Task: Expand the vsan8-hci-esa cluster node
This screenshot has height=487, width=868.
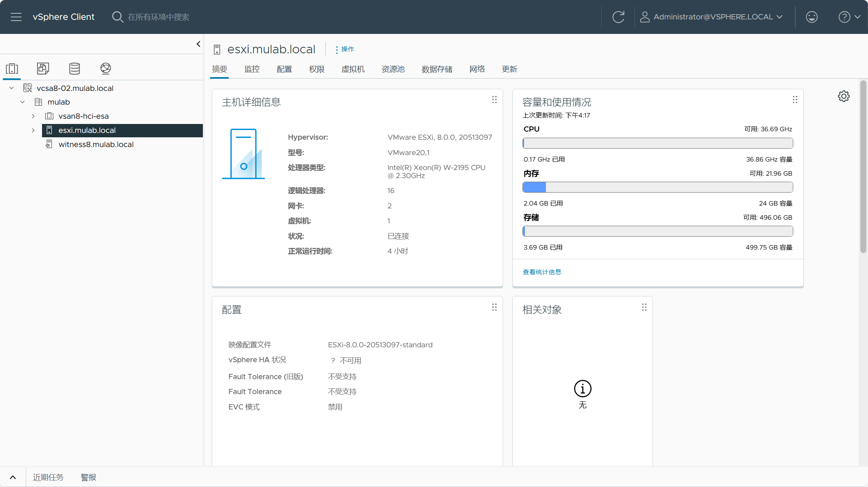Action: [33, 116]
